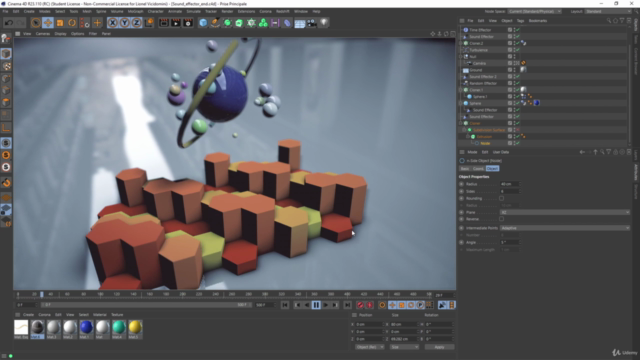640x360 pixels.
Task: Click Render to Picture Viewer icon
Action: pyautogui.click(x=176, y=23)
